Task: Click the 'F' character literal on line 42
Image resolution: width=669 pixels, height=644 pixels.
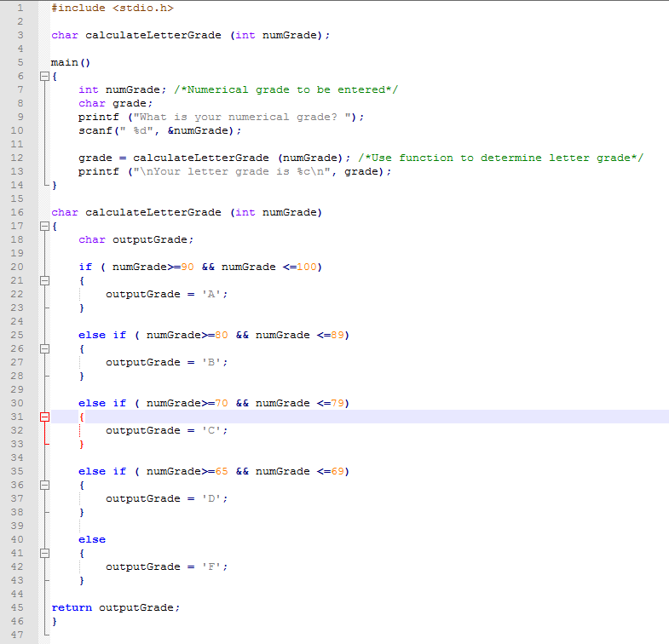Action: click(x=211, y=566)
